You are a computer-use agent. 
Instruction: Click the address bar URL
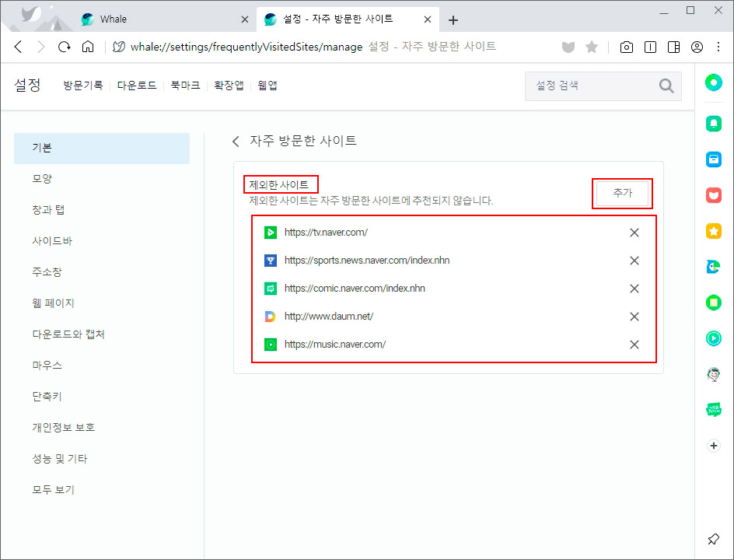click(x=246, y=47)
